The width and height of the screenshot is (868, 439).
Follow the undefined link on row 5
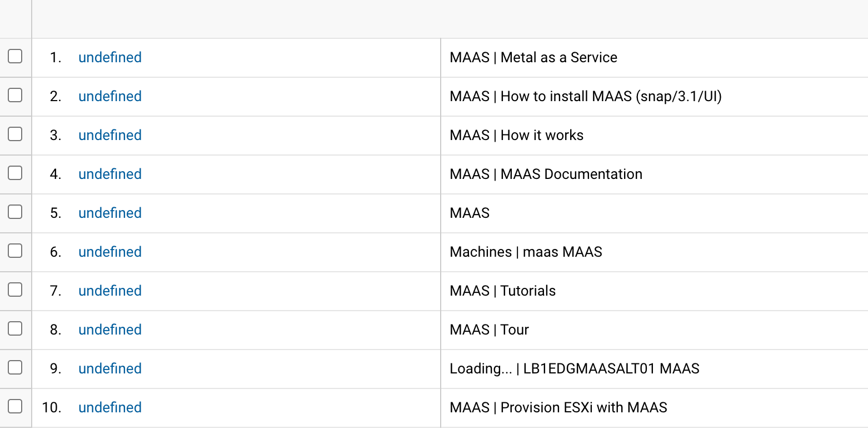click(109, 213)
